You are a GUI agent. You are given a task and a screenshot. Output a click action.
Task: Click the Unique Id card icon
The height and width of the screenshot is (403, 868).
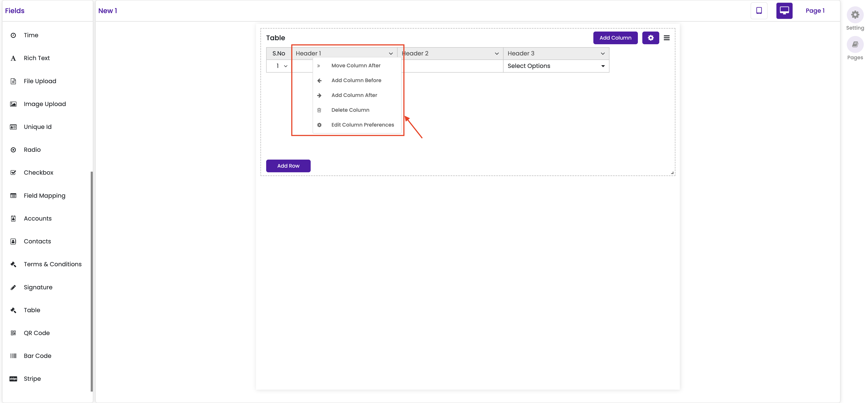point(13,127)
